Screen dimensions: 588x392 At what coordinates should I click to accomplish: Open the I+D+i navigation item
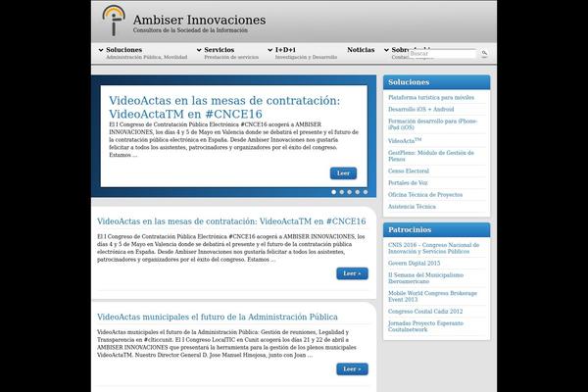(x=285, y=50)
